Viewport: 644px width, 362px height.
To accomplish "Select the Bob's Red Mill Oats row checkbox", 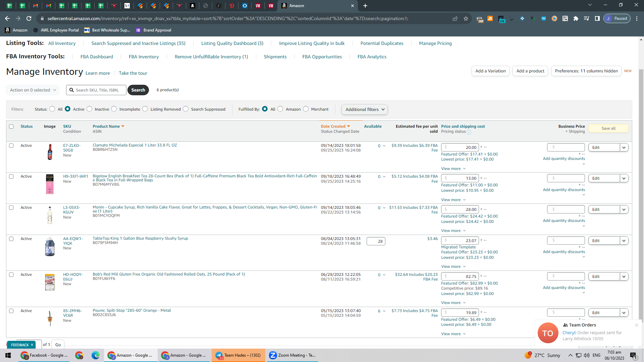I will (x=11, y=275).
